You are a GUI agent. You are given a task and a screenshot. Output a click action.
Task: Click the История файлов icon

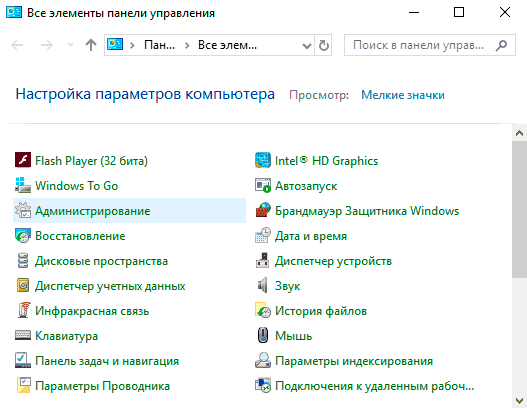pyautogui.click(x=263, y=311)
